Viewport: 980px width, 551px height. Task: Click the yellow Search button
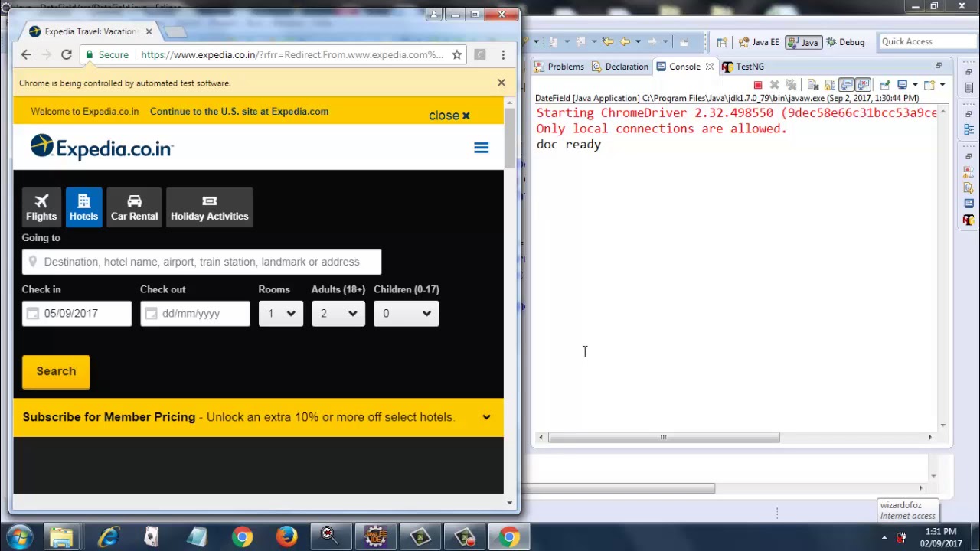click(x=56, y=371)
